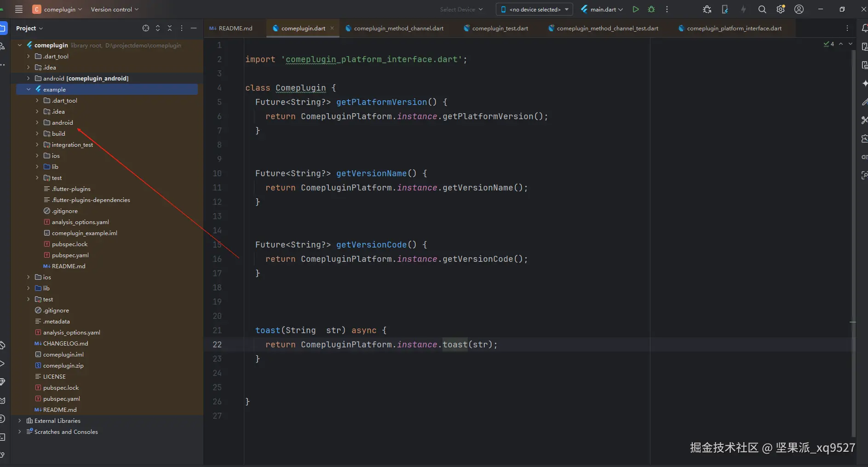
Task: Open IDE settings gear icon
Action: [781, 9]
